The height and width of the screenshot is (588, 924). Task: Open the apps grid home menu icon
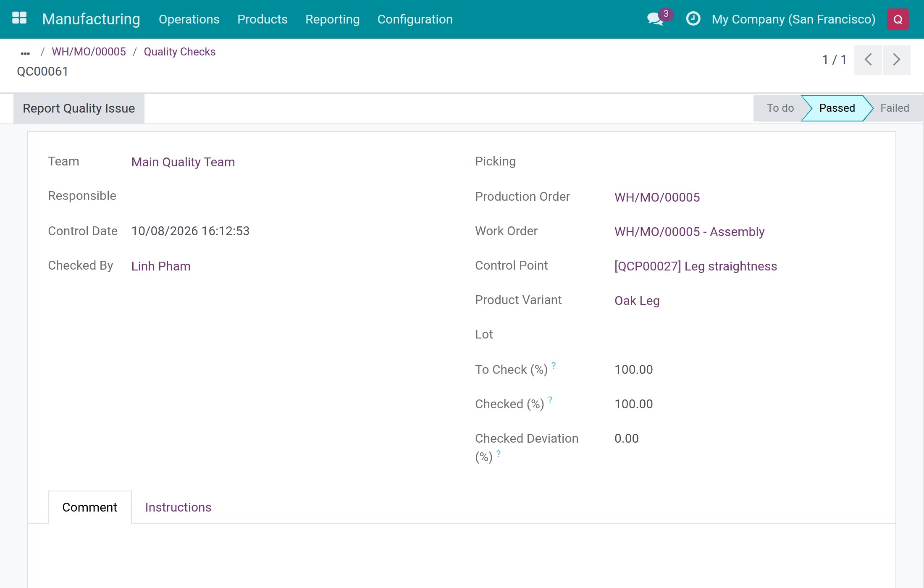[19, 18]
